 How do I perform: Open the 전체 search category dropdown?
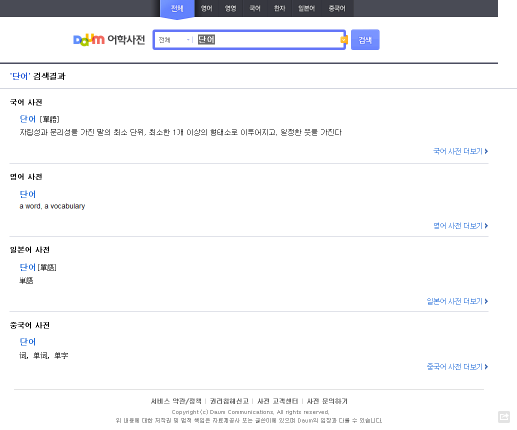[x=174, y=40]
